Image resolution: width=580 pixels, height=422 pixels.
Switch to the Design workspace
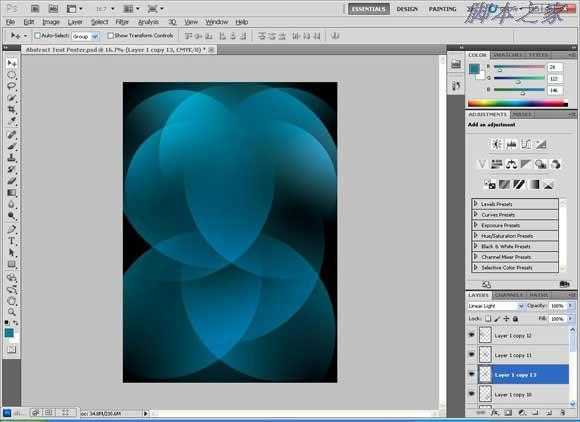point(407,9)
